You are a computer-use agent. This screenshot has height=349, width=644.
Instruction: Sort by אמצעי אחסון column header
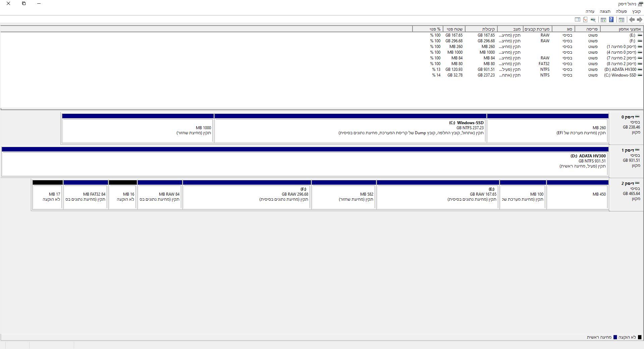tap(621, 29)
